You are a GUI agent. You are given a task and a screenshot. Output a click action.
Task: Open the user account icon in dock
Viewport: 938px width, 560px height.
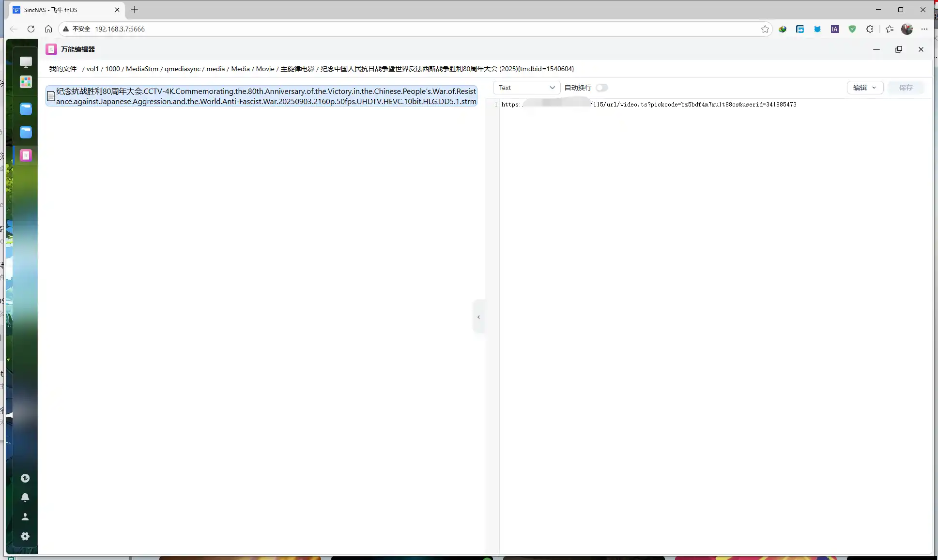click(x=25, y=517)
